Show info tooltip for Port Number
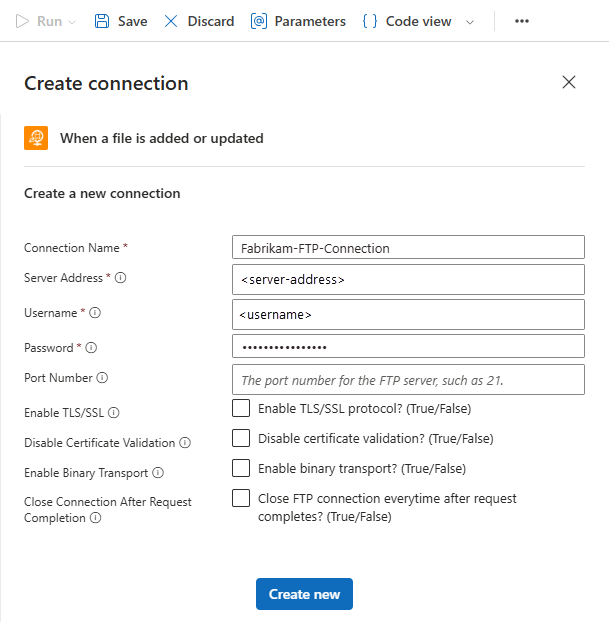The width and height of the screenshot is (609, 622). 102,378
